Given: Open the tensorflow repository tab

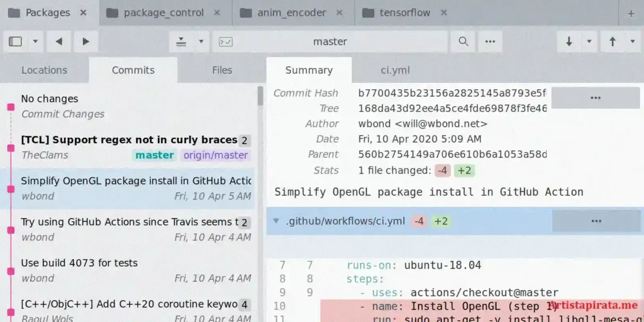Looking at the screenshot, I should coord(405,13).
